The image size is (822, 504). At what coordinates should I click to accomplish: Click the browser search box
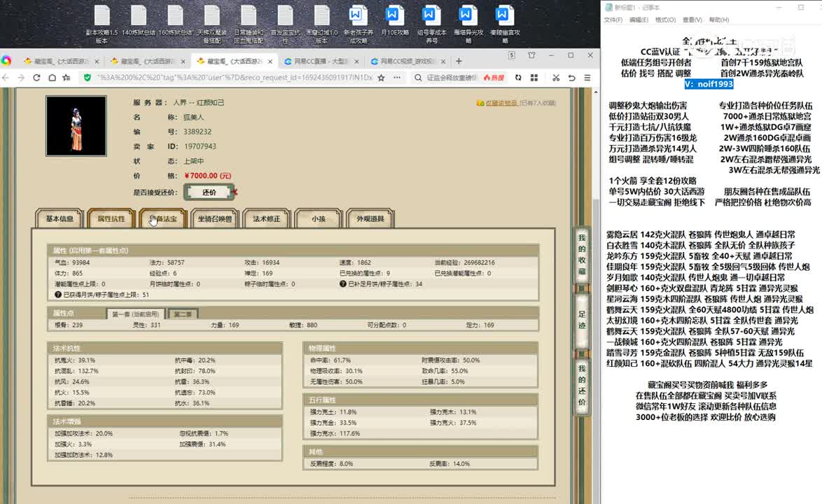(x=452, y=78)
